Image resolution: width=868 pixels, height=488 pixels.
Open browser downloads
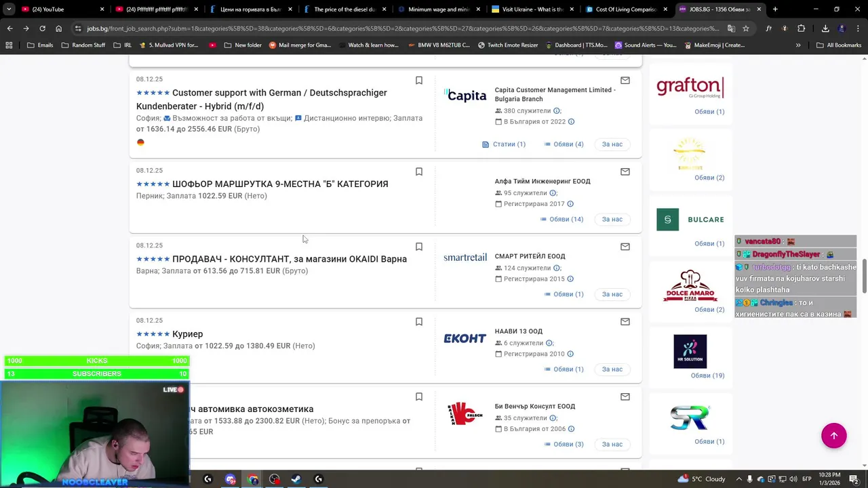825,28
